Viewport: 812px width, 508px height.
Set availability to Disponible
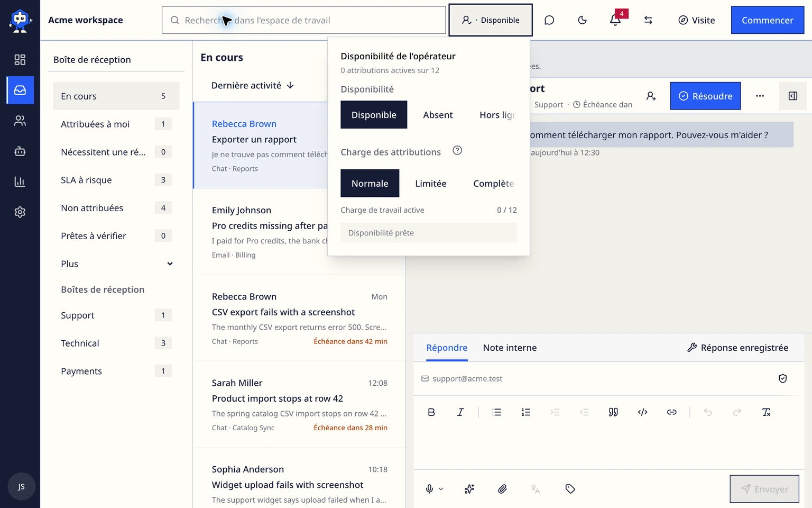[x=374, y=115]
